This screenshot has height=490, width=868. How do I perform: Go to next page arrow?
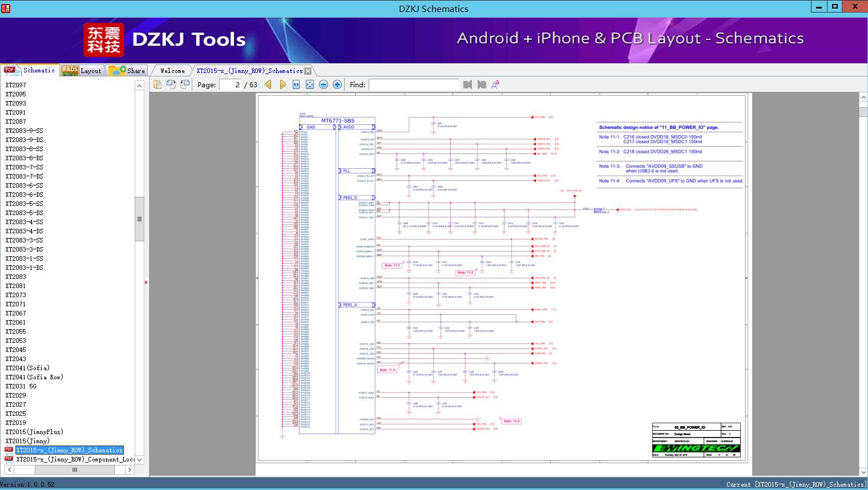[x=282, y=84]
